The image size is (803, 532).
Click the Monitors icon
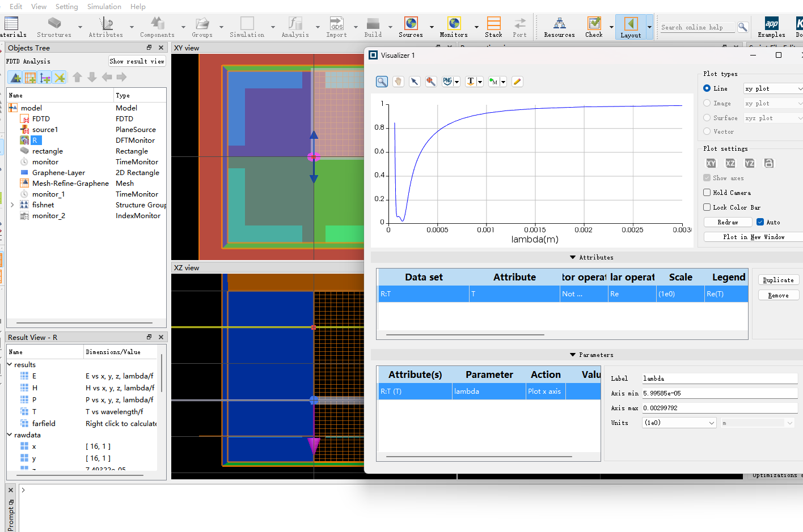454,23
